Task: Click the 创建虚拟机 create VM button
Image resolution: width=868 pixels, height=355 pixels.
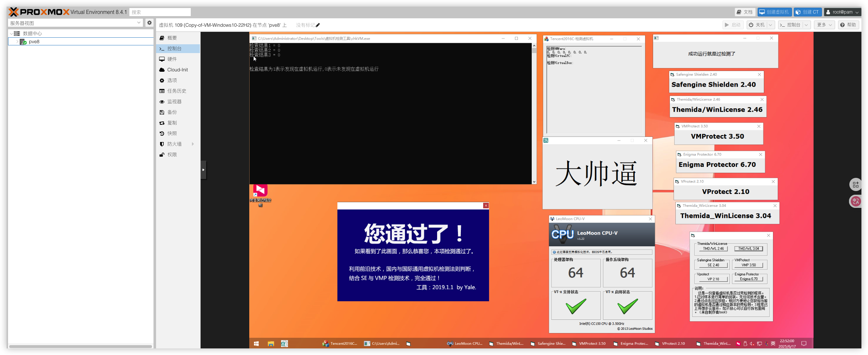Action: (774, 12)
